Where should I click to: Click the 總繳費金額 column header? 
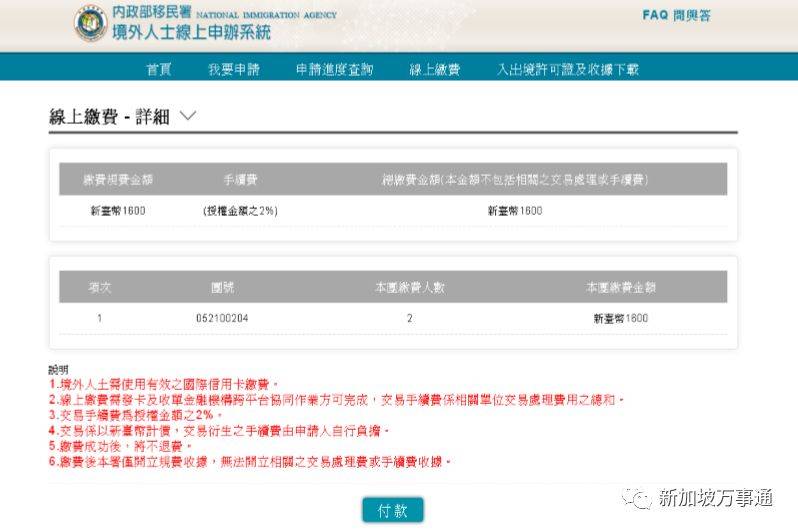pos(516,179)
